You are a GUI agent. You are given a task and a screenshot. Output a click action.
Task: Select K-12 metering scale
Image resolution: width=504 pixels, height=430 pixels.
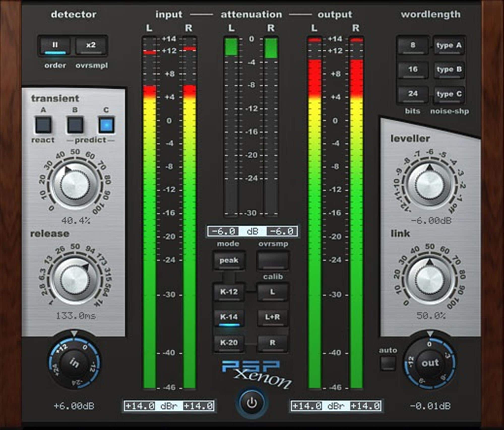tap(229, 292)
